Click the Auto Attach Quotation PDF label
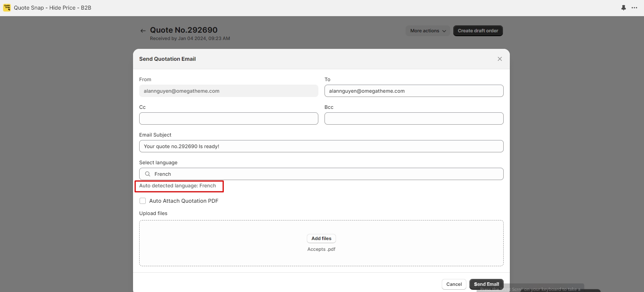644x292 pixels. click(x=183, y=201)
